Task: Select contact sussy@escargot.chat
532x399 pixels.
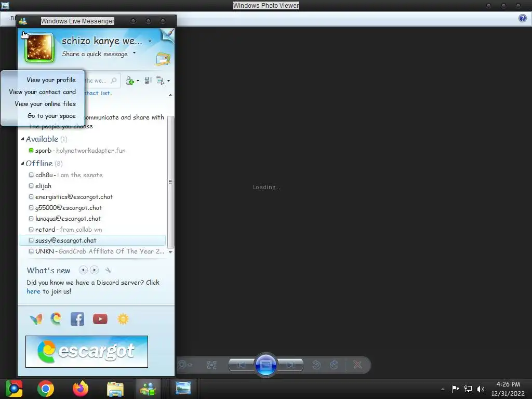Action: [92, 240]
